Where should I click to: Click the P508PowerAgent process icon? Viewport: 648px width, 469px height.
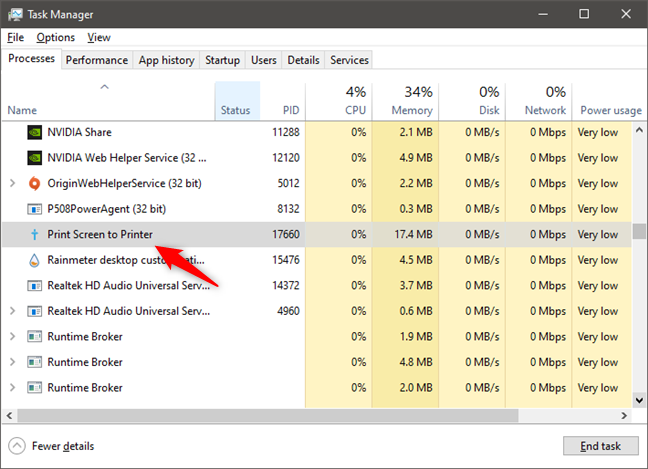[x=34, y=209]
